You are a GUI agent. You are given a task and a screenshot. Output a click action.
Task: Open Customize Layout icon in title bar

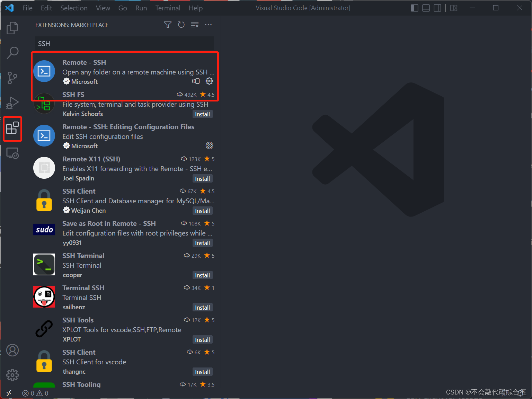point(454,8)
